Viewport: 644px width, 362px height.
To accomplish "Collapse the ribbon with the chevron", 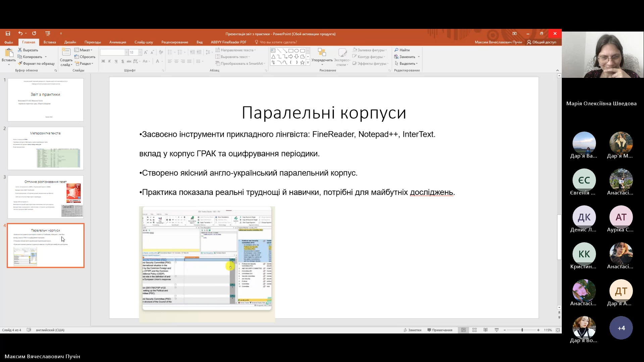I will (x=557, y=70).
